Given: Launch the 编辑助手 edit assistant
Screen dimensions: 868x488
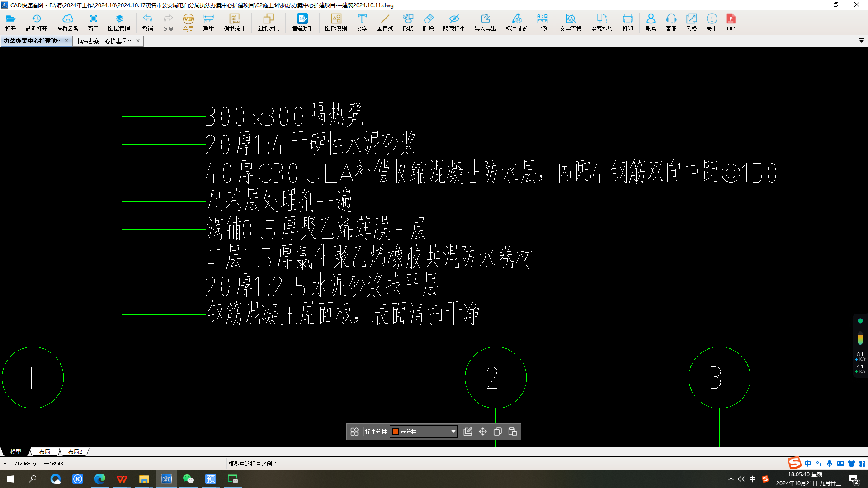Looking at the screenshot, I should pyautogui.click(x=302, y=22).
